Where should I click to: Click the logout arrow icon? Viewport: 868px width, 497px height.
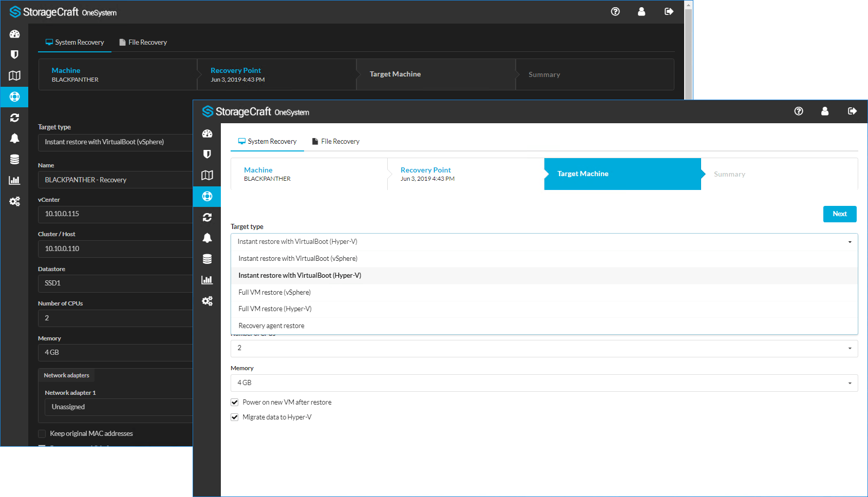pyautogui.click(x=853, y=111)
